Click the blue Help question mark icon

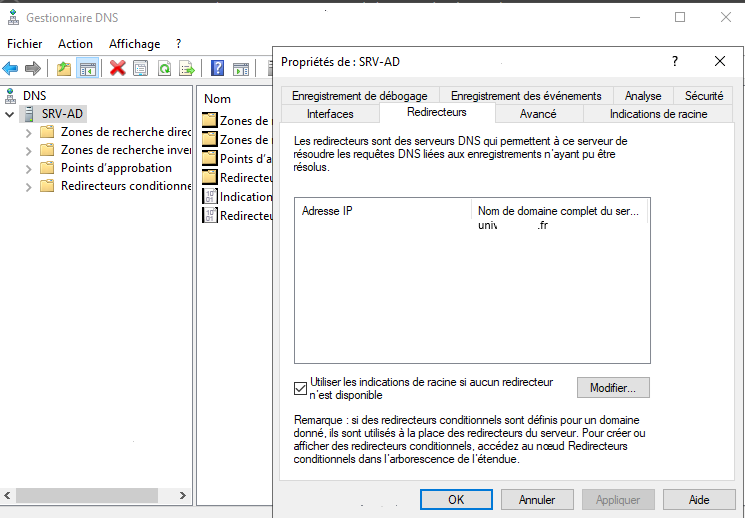pos(217,68)
